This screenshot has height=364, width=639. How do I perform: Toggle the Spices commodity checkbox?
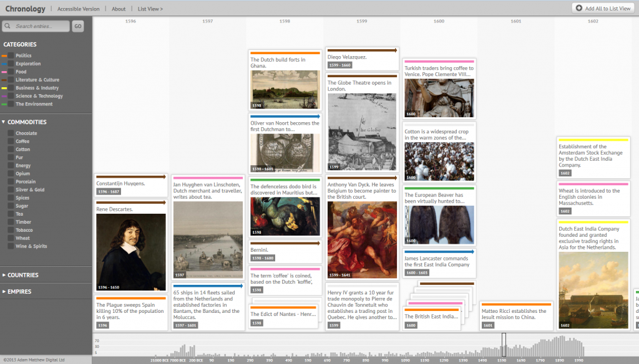[x=11, y=198]
